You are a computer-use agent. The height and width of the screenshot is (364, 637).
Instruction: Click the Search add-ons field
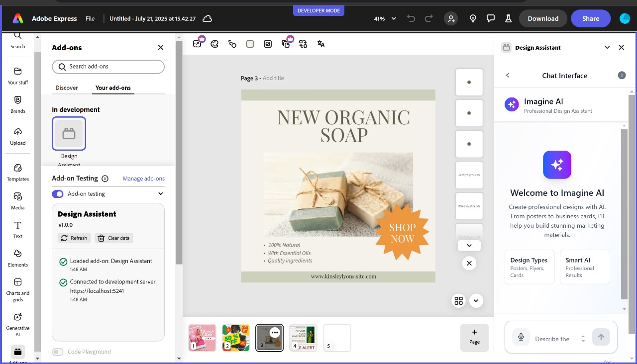tap(108, 67)
